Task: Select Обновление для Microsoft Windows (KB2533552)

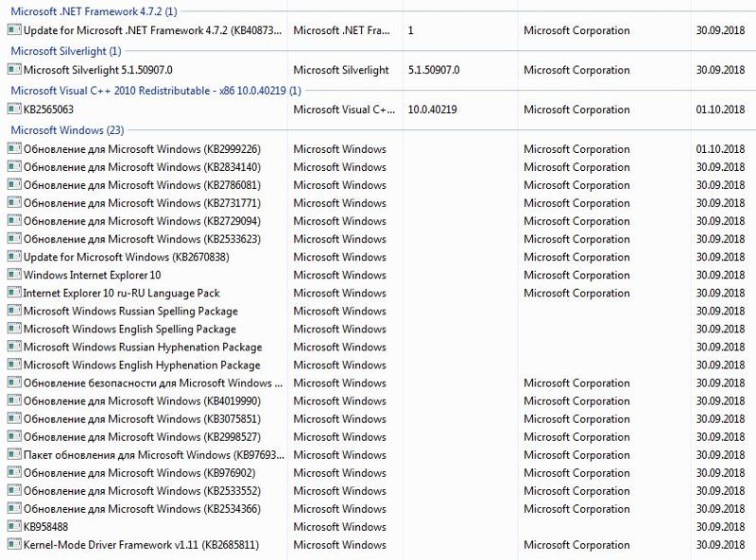Action: [x=143, y=491]
